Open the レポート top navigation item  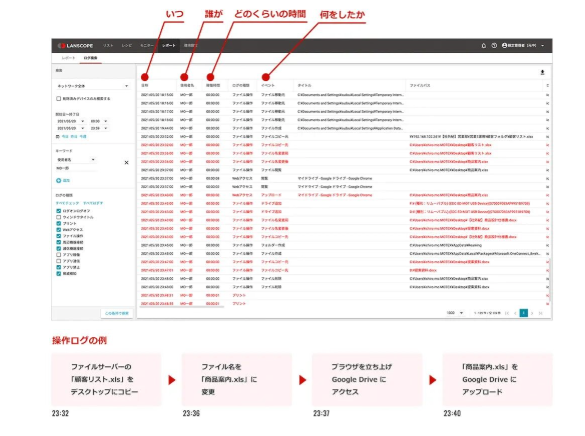pyautogui.click(x=168, y=46)
